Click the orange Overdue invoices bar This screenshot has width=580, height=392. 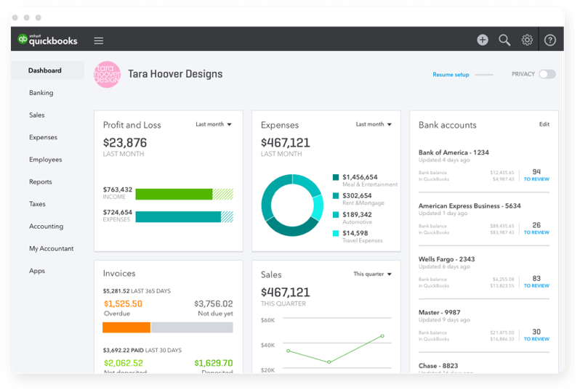126,327
